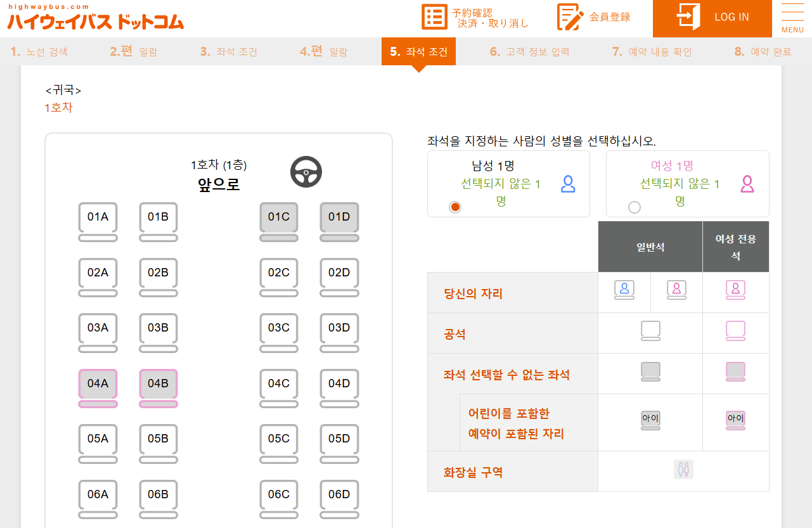Click the gray 아이 child-seat legend icon
Viewport: 812px width, 528px height.
click(650, 420)
